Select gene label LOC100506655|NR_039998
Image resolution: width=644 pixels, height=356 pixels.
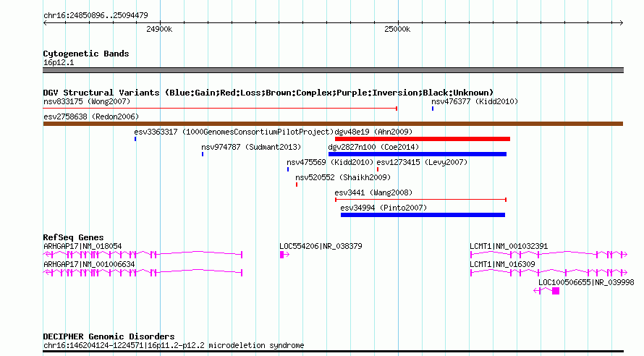[586, 282]
